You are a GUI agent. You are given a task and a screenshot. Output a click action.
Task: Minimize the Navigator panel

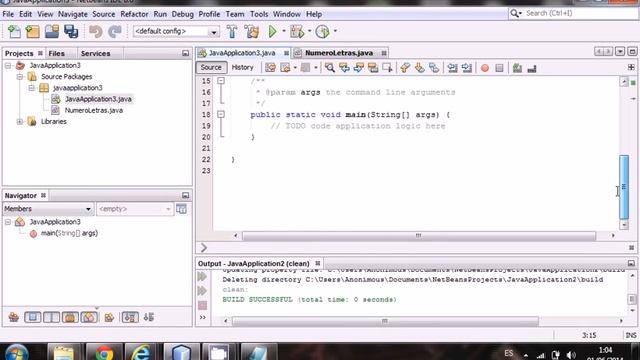tap(185, 196)
